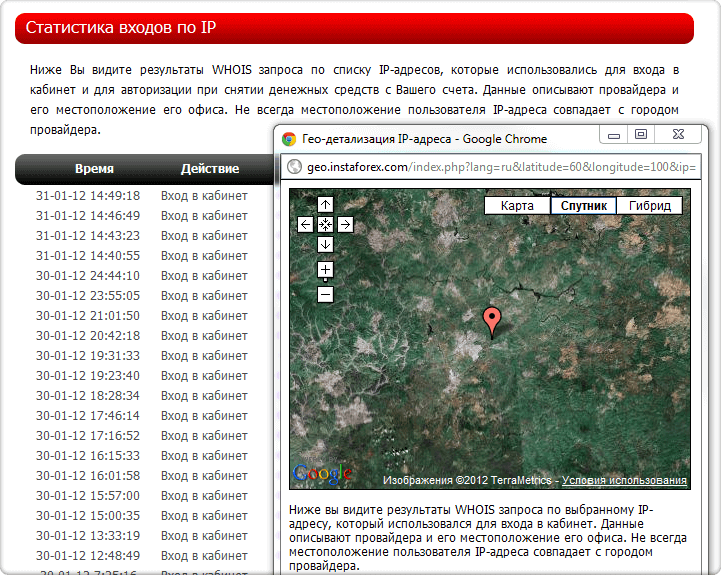Pan the map left with the arrow

pos(305,224)
